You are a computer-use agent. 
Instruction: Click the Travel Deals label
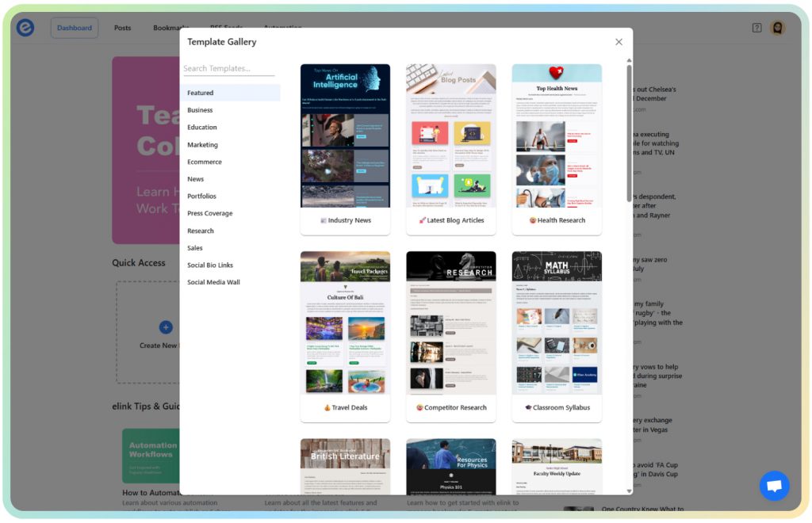click(346, 407)
